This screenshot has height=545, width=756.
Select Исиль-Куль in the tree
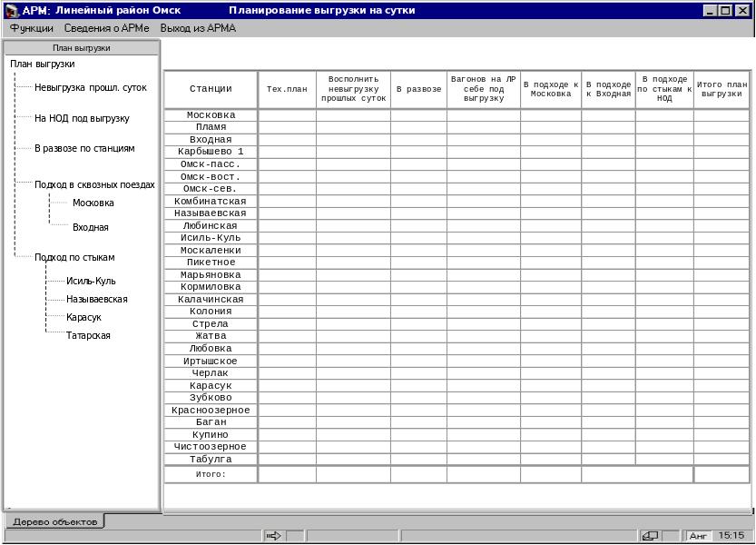(91, 281)
